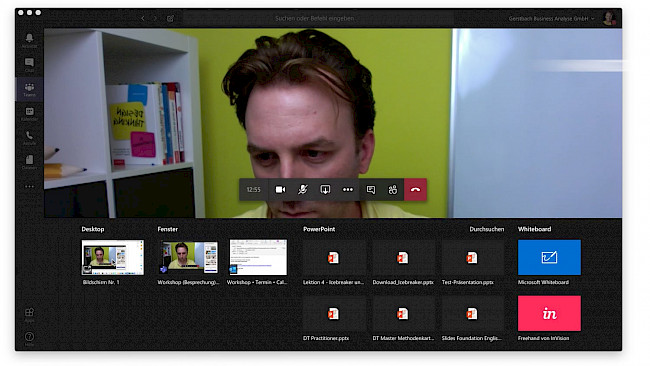Click Durchsuchen to browse files
Image resolution: width=650 pixels, height=366 pixels.
coord(487,229)
